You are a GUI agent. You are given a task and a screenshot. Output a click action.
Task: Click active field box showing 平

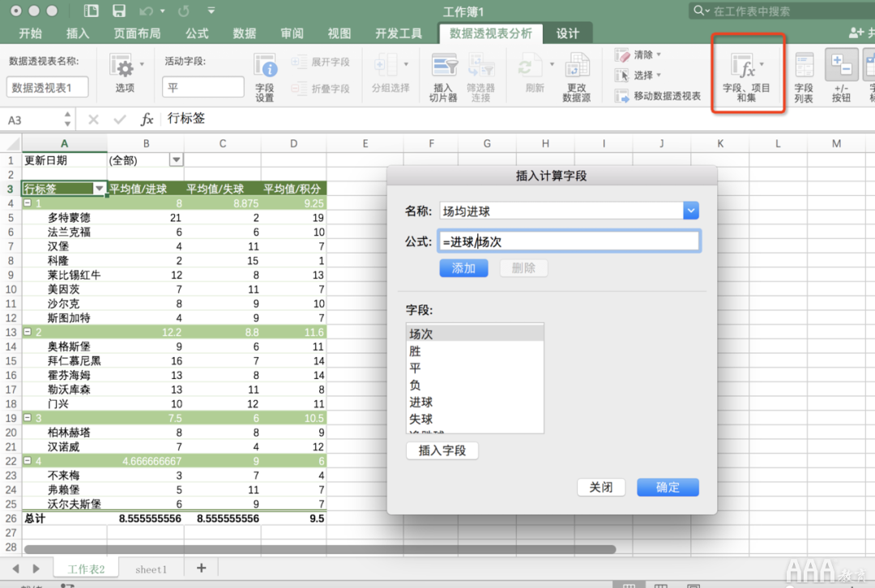point(203,87)
